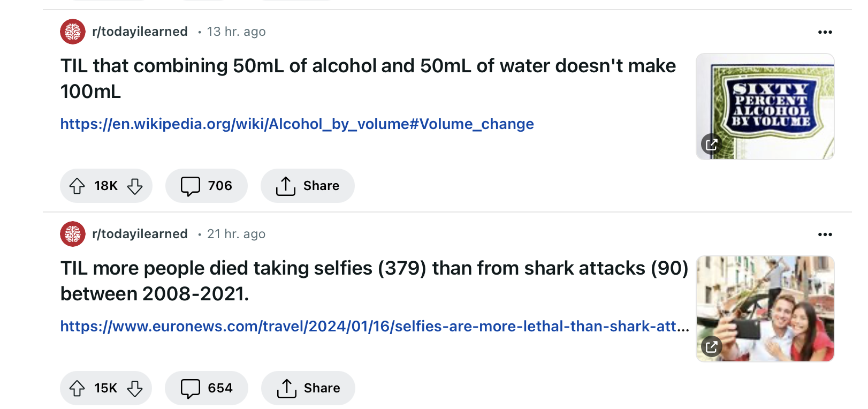Open the more options menu for second post

coord(825,234)
